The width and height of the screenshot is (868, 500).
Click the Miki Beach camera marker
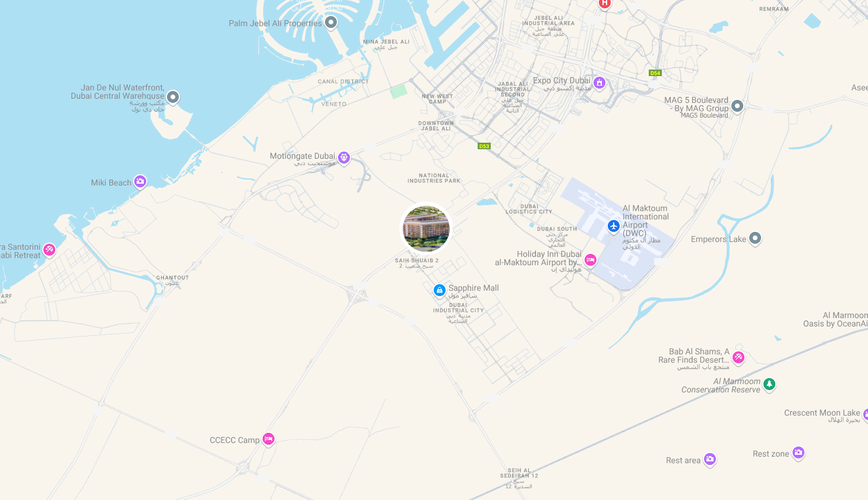[x=140, y=181]
